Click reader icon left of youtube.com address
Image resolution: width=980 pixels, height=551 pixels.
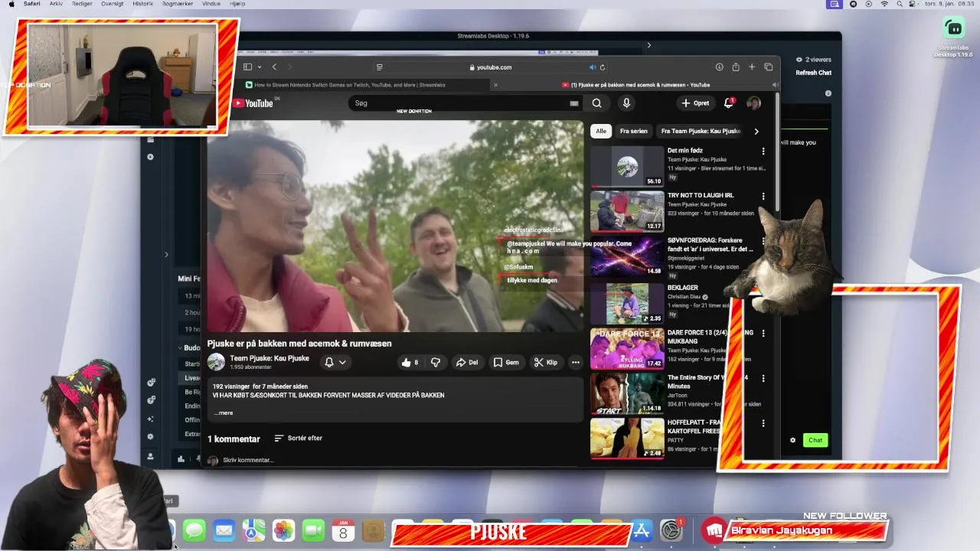coord(379,67)
